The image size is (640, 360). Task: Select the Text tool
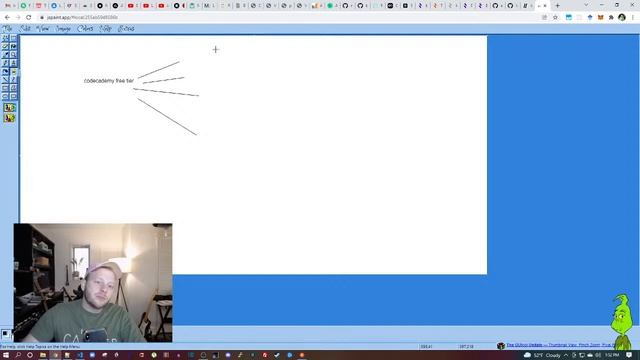point(13,71)
